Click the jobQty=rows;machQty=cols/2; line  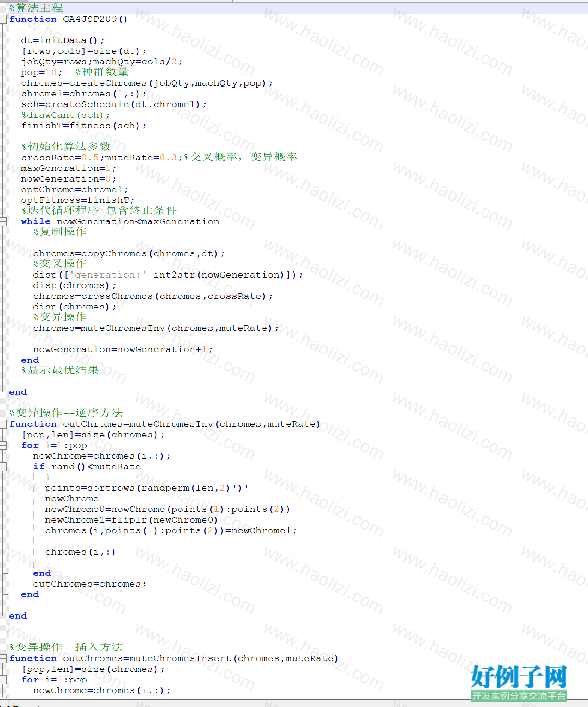pos(102,62)
